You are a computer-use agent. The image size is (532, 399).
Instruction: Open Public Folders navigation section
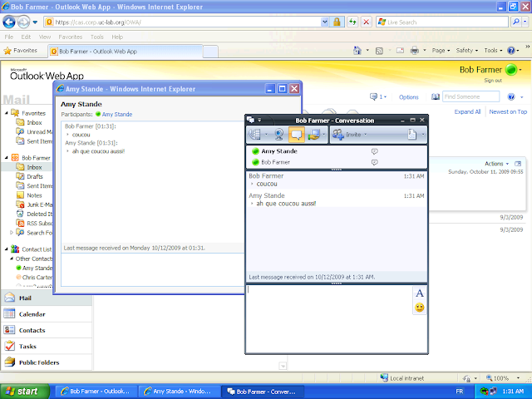click(x=47, y=362)
